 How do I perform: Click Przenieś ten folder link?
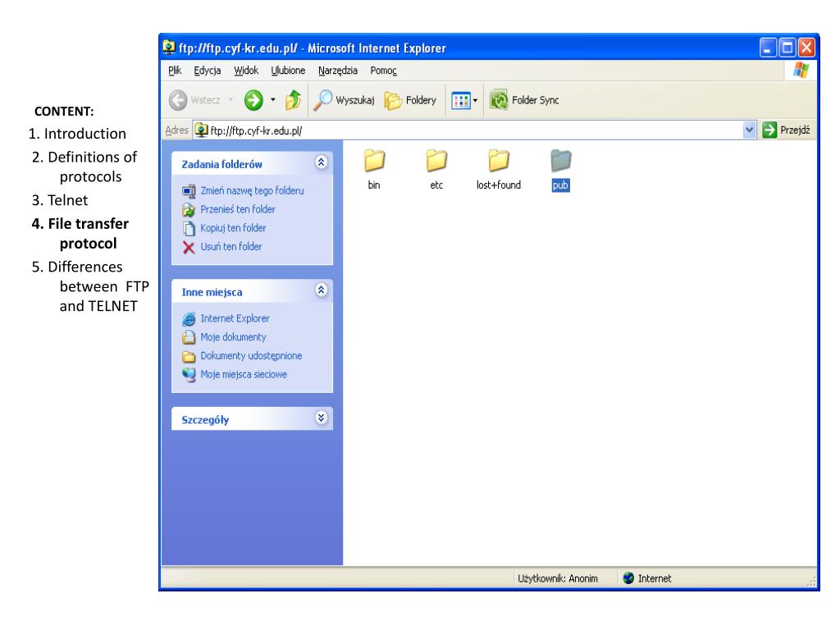[238, 209]
